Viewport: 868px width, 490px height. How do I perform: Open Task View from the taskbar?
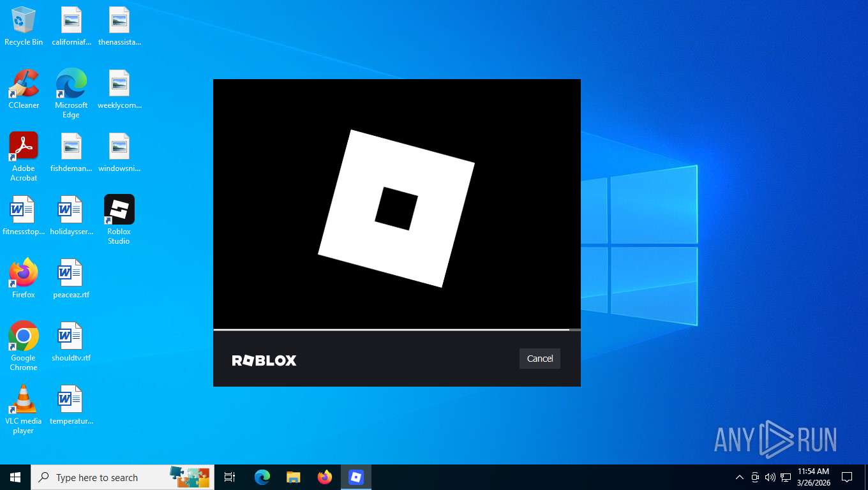230,477
